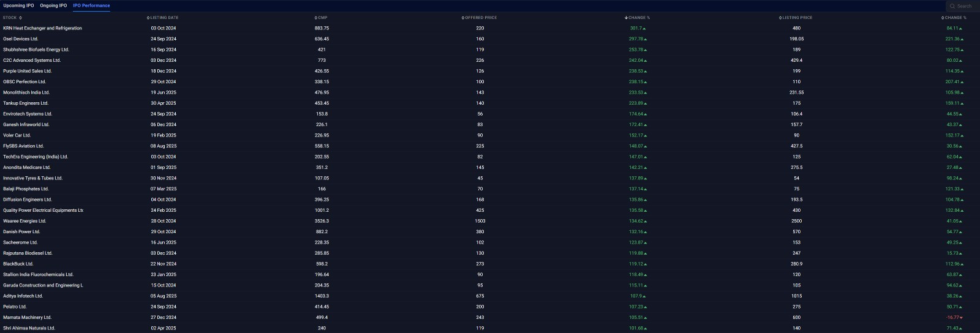Open Osel Devices Ltd. stock
Image resolution: width=980 pixels, height=333 pixels.
pyautogui.click(x=20, y=39)
